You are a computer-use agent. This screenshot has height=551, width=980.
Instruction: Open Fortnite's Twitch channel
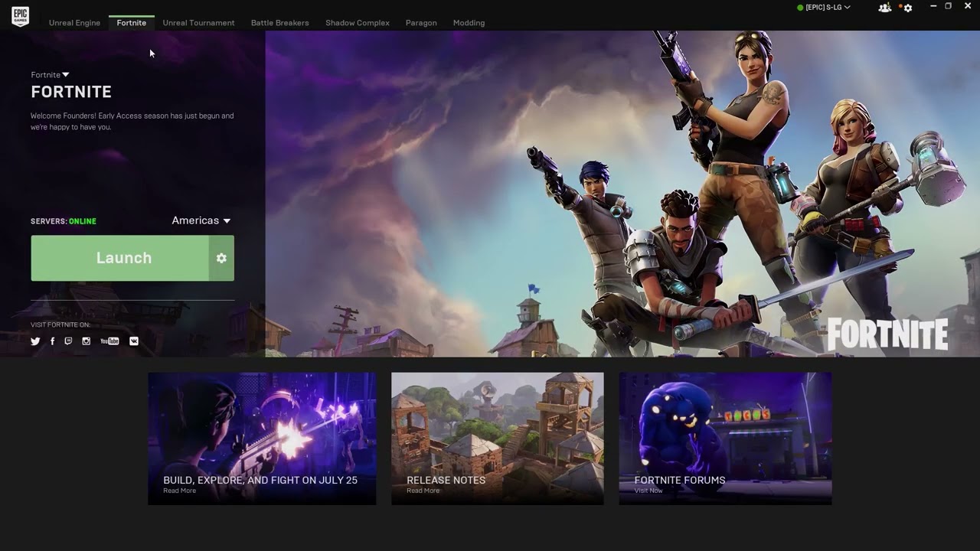(x=68, y=341)
